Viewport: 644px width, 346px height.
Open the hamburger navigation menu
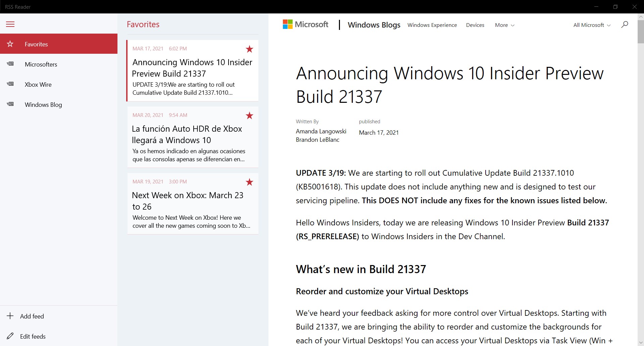coord(10,24)
